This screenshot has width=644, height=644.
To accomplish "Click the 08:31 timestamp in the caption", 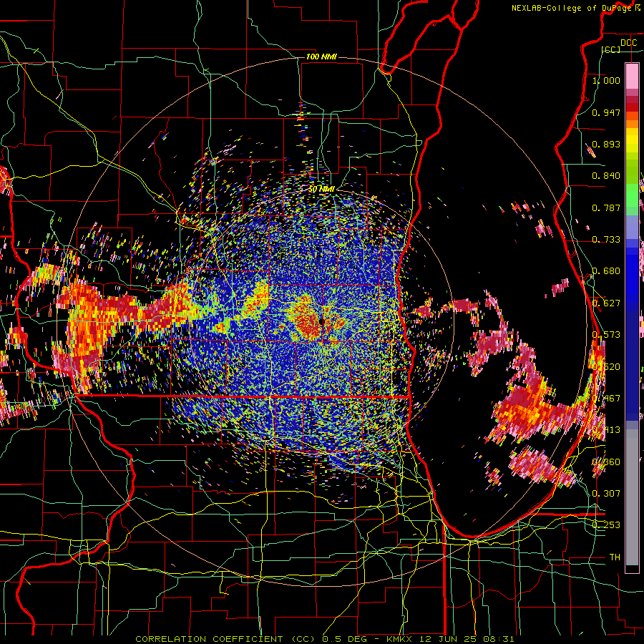I will click(499, 639).
